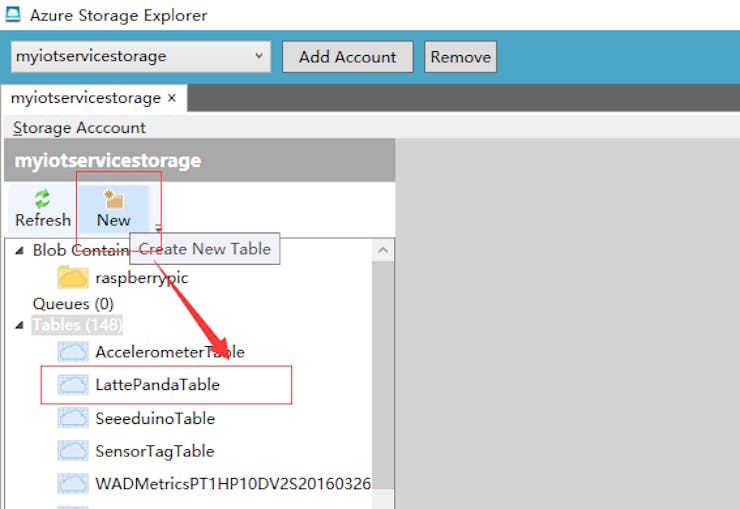The width and height of the screenshot is (740, 509).
Task: Click the LattePandaTable cloud icon
Action: [73, 384]
